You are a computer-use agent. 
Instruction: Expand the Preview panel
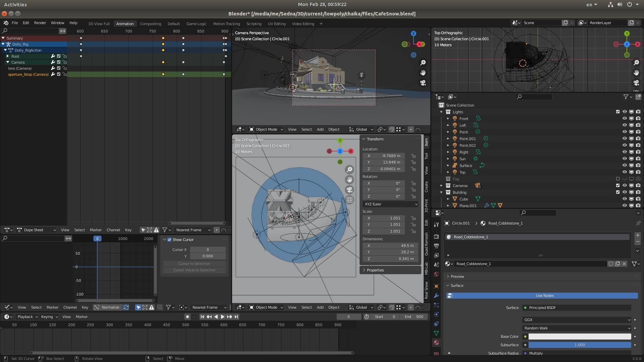(x=457, y=277)
